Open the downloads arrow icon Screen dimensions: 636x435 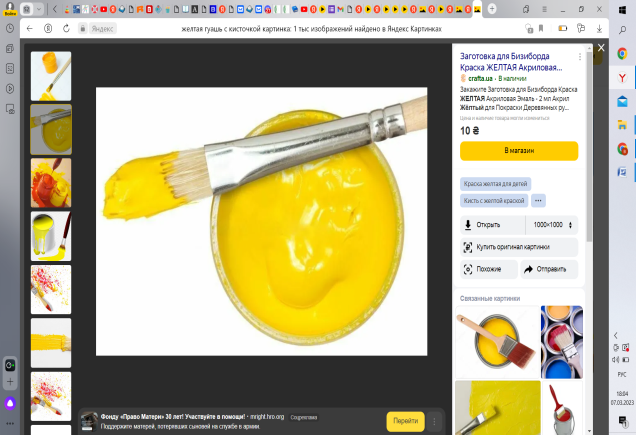pyautogui.click(x=599, y=28)
